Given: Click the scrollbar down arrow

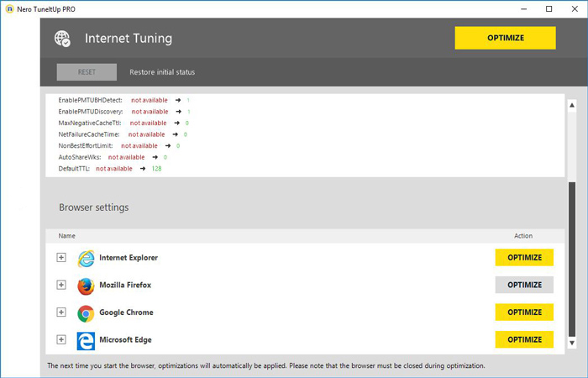Looking at the screenshot, I should (572, 343).
